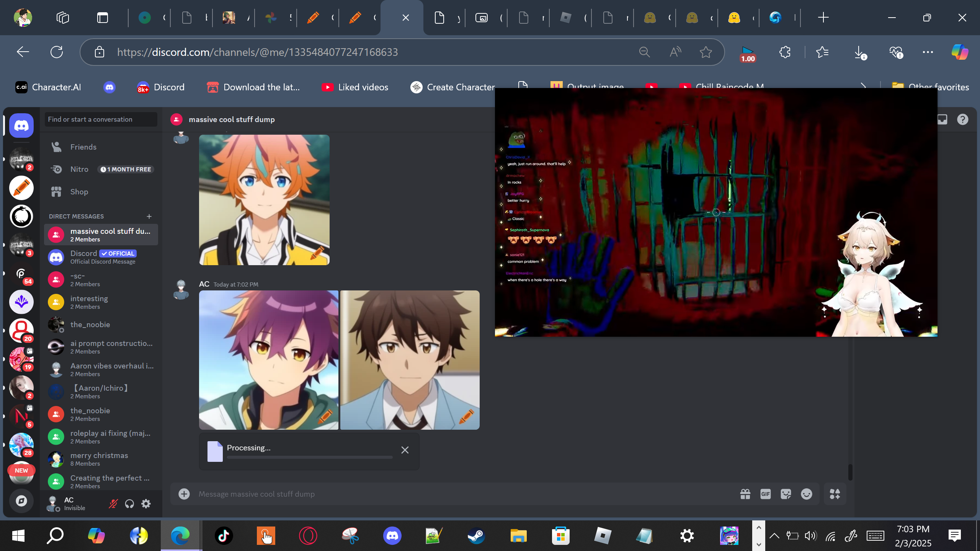980x551 pixels.
Task: Open browser Settings and more menu
Action: tap(928, 52)
